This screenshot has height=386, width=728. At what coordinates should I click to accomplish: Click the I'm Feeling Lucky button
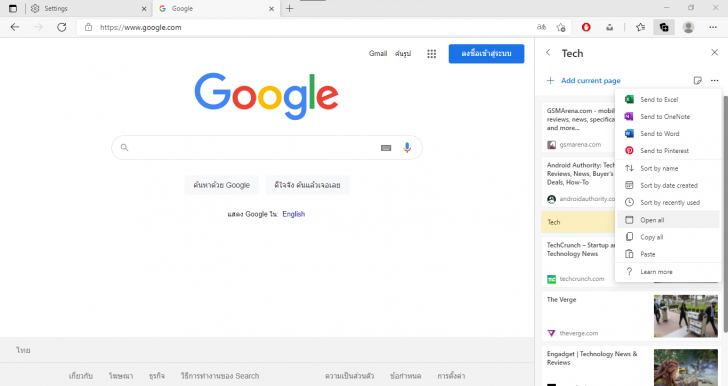click(307, 185)
